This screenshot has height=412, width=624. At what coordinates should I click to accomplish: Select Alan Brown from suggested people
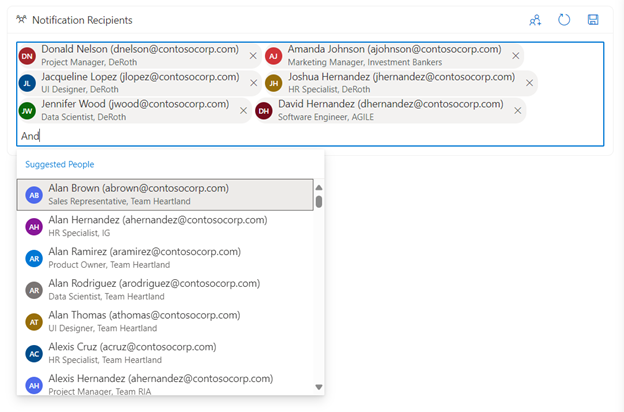[x=165, y=195]
